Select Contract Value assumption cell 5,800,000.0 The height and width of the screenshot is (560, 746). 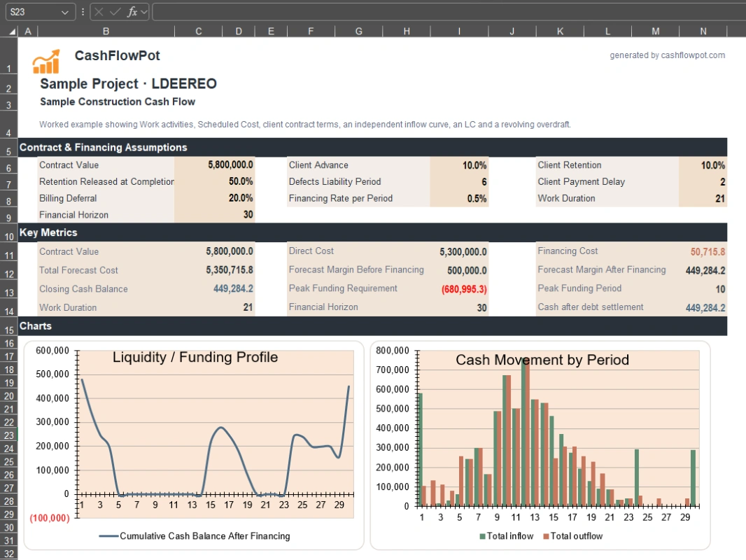click(x=215, y=165)
